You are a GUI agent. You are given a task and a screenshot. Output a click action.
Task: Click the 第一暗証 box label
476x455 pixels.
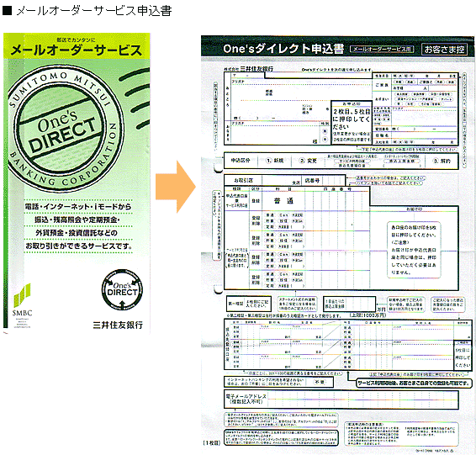click(x=235, y=304)
